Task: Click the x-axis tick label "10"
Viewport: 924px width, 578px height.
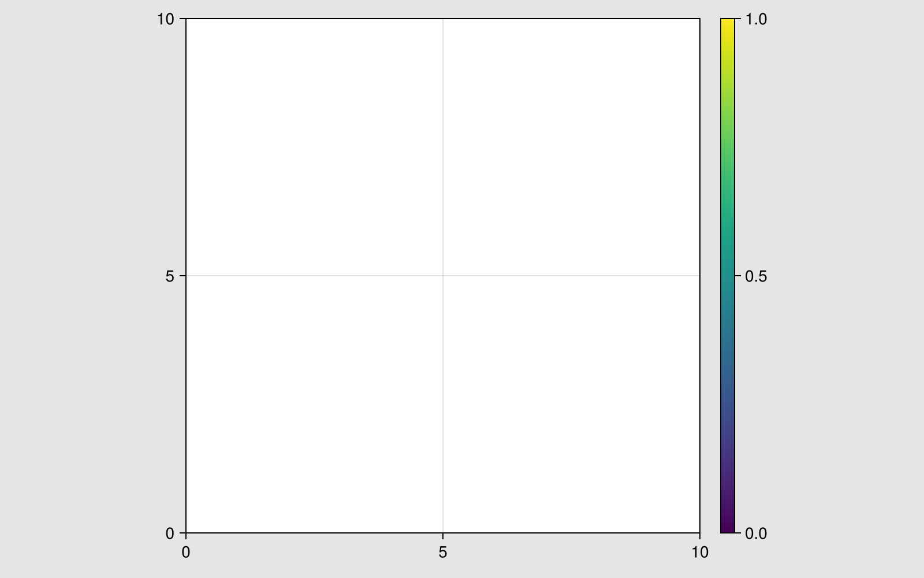Action: (x=699, y=553)
